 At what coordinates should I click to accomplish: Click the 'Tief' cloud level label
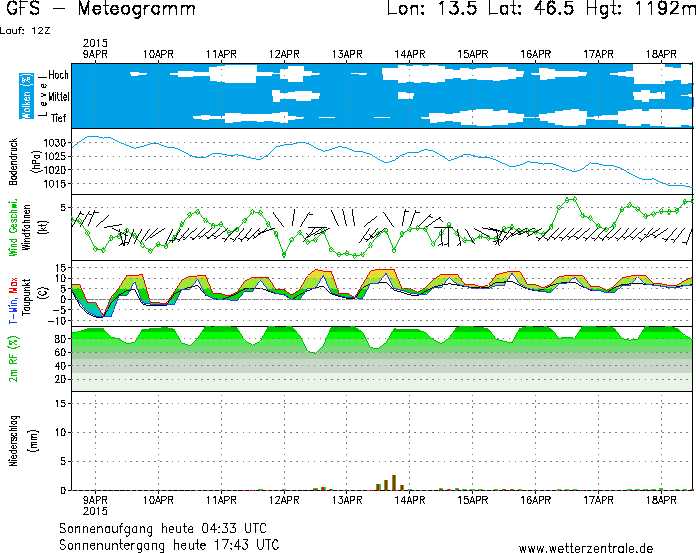[x=59, y=118]
